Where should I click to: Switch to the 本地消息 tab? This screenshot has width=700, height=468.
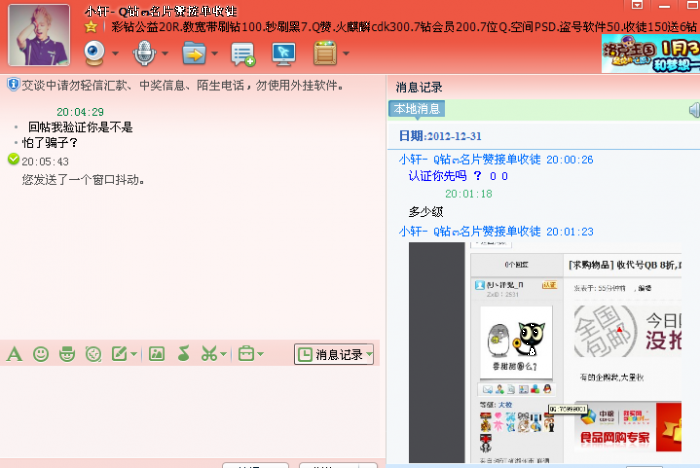tap(417, 109)
